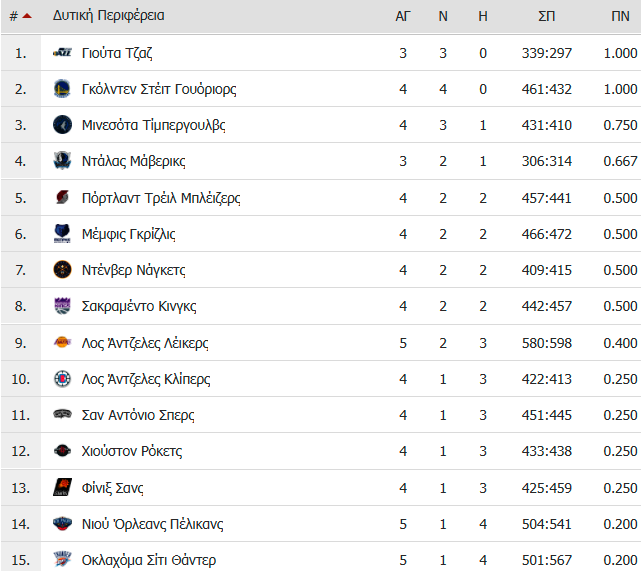Click the Phoenix Suns logo icon
The width and height of the screenshot is (641, 571).
click(x=62, y=487)
